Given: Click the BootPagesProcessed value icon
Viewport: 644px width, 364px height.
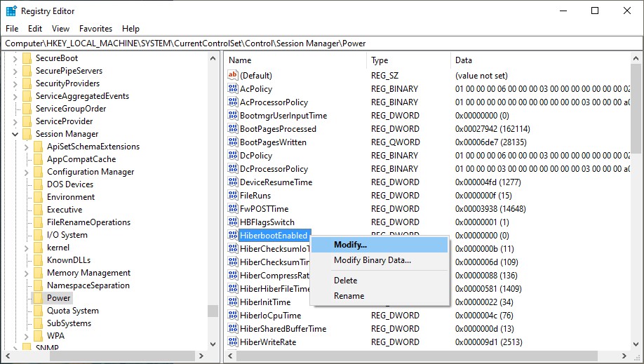Looking at the screenshot, I should pyautogui.click(x=233, y=128).
